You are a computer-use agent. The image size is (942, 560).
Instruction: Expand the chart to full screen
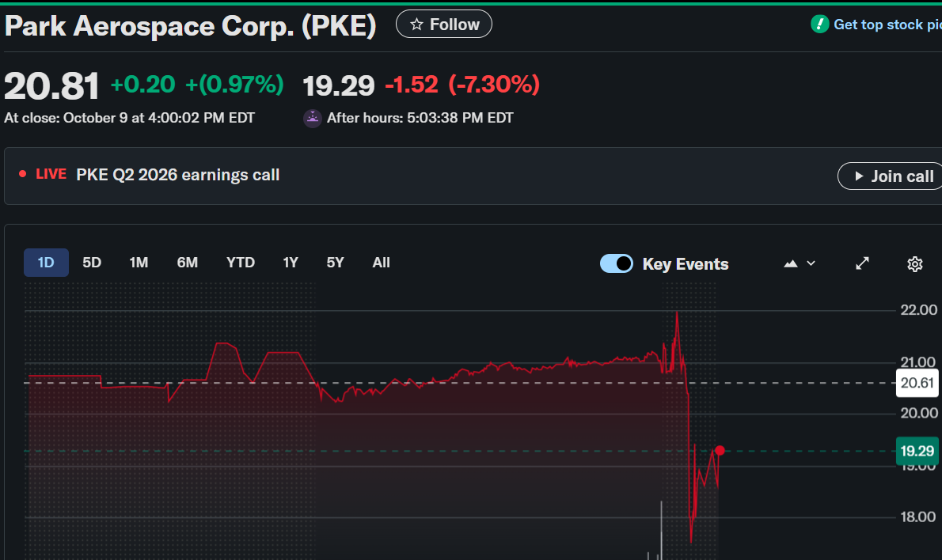pos(863,263)
